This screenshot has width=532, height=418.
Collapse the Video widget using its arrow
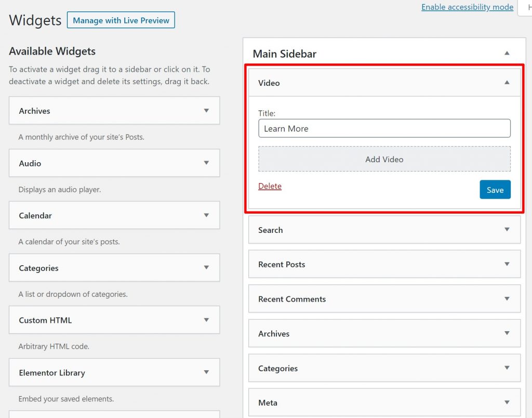coord(507,82)
